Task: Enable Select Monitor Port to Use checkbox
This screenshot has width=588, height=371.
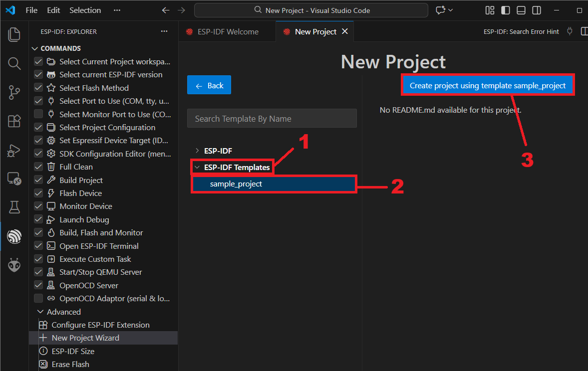Action: tap(38, 114)
